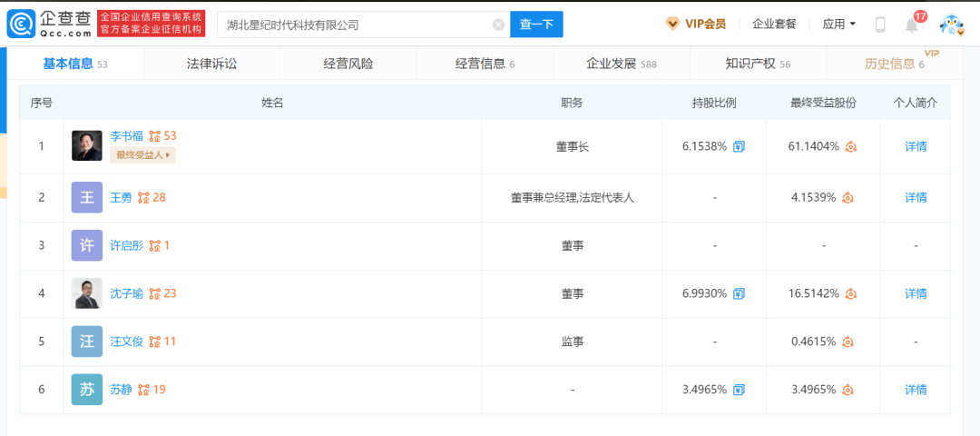Open beneficiary chain icon beside 61.1404%

coord(850,147)
